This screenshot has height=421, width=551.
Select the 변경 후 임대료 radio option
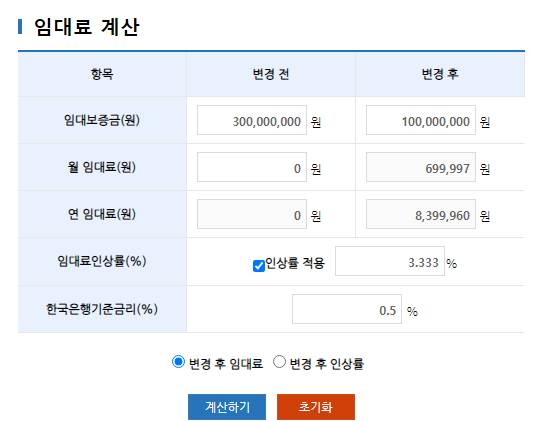click(178, 362)
